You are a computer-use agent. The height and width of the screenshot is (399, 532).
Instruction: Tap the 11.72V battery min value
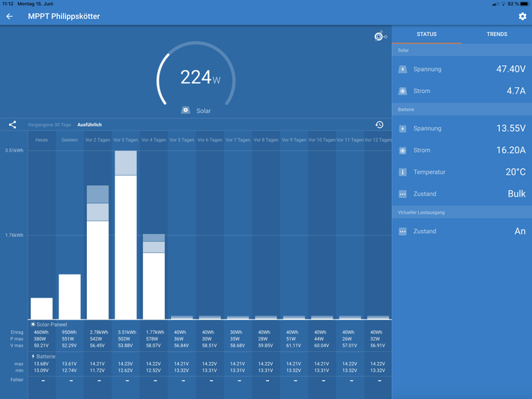(97, 370)
